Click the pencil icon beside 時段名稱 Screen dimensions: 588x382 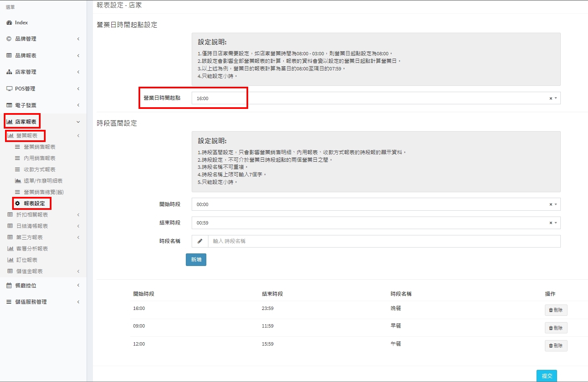pyautogui.click(x=200, y=241)
